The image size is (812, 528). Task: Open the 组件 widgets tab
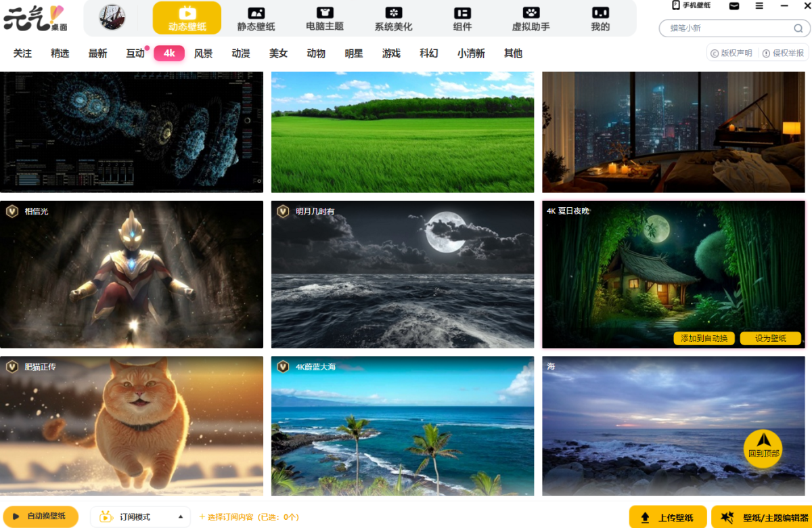click(x=462, y=19)
